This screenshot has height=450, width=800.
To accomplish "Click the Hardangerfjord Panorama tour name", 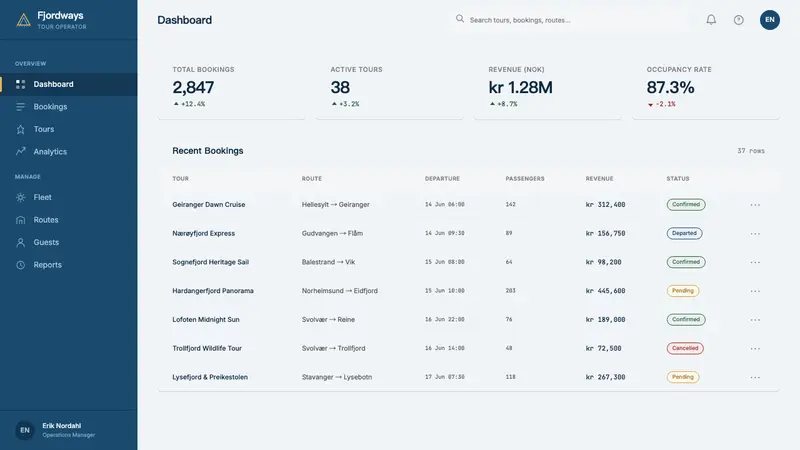I will [x=213, y=291].
